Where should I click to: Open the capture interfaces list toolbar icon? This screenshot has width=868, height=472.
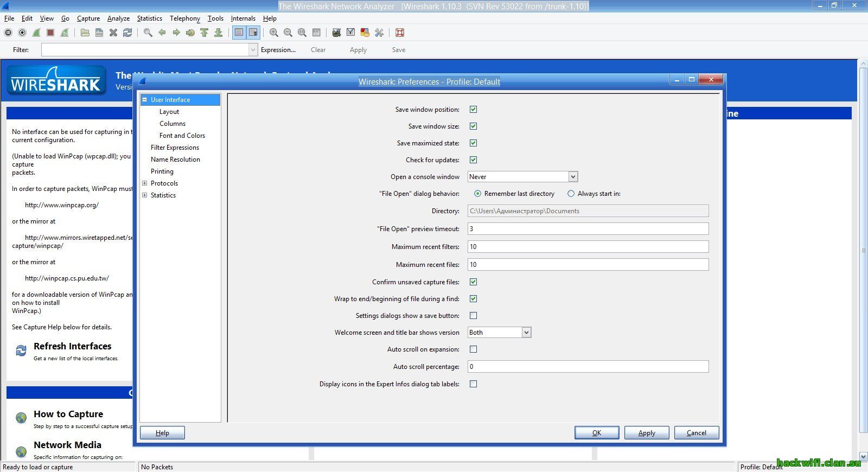(x=8, y=33)
